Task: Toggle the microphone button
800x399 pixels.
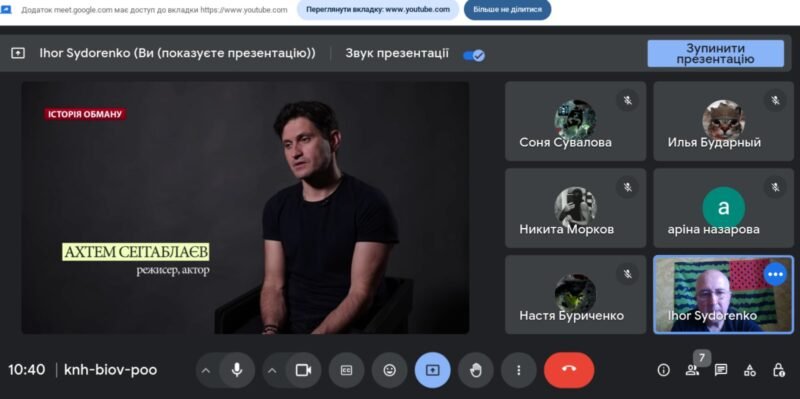Action: tap(237, 370)
